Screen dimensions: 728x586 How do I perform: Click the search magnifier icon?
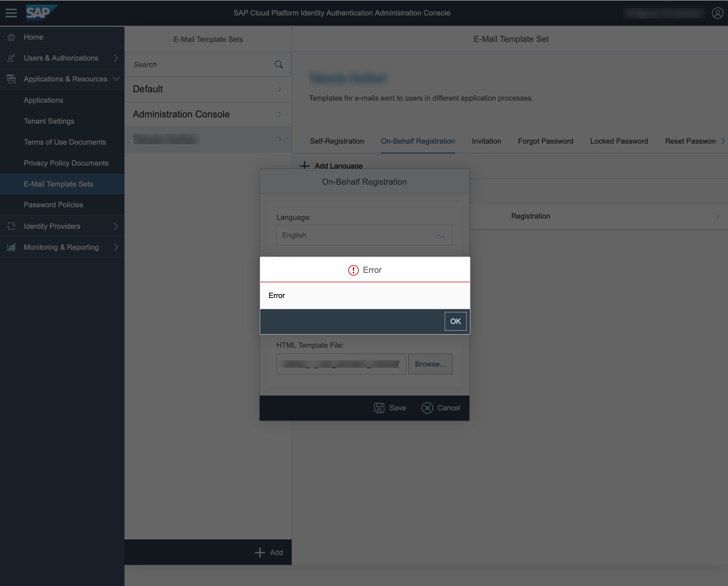279,64
